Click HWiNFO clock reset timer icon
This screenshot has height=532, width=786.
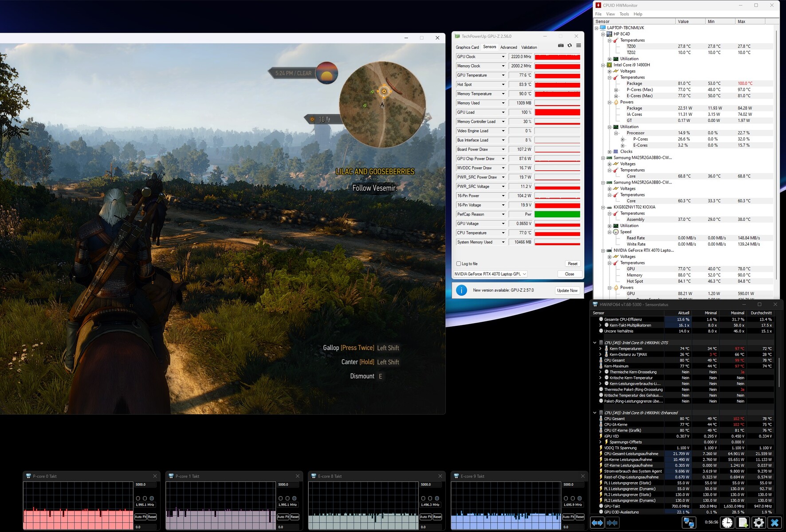coord(727,523)
